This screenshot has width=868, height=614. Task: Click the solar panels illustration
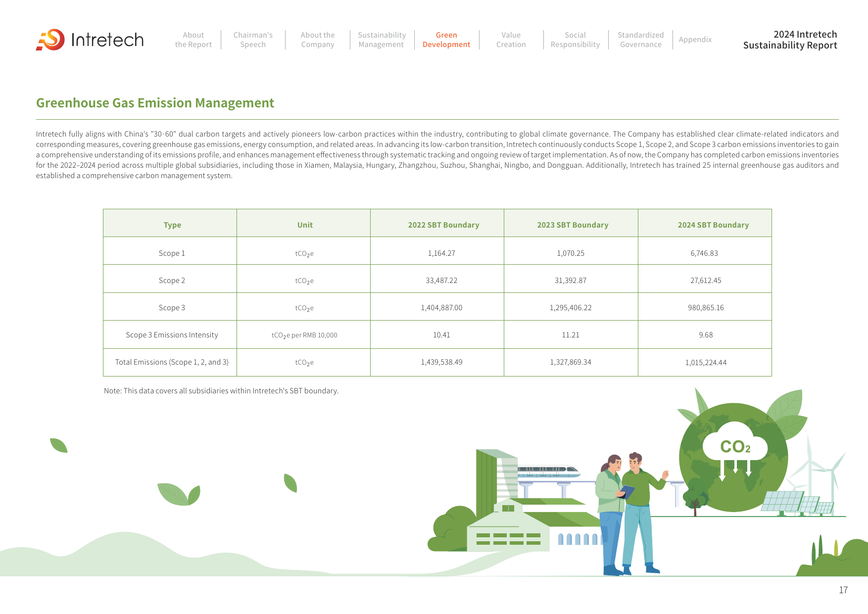click(x=797, y=503)
